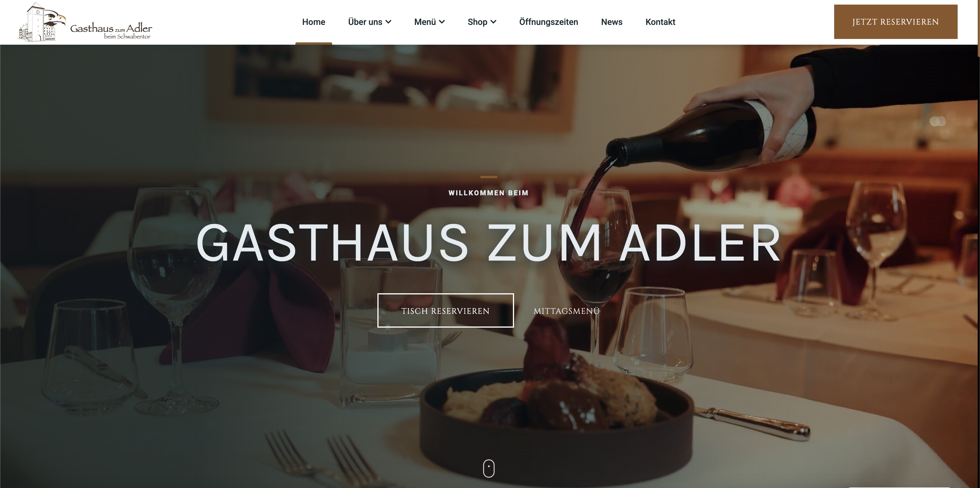This screenshot has width=980, height=488.
Task: Open the Menü navigation label
Action: [x=425, y=22]
